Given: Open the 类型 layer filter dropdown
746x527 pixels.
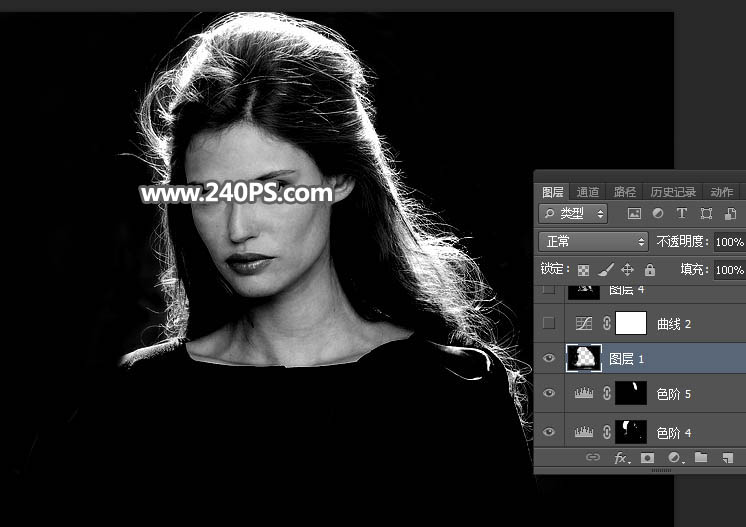Looking at the screenshot, I should coord(573,214).
